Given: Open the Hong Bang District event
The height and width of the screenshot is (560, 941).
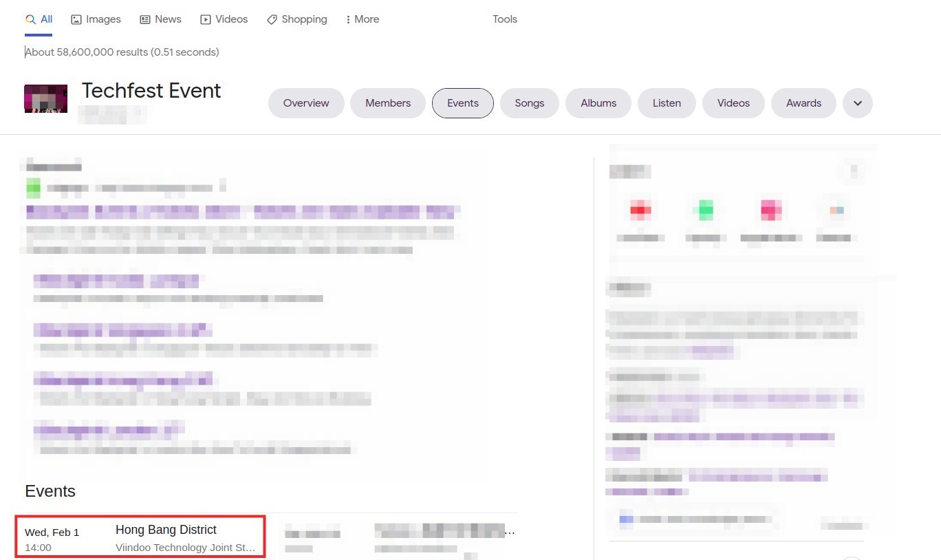Looking at the screenshot, I should [x=166, y=530].
